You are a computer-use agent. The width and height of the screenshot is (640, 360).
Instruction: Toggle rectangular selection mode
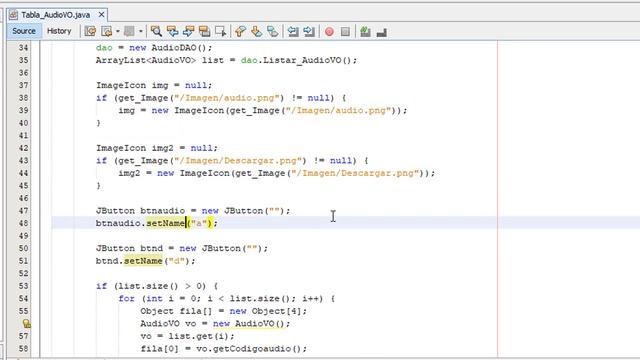tap(221, 31)
